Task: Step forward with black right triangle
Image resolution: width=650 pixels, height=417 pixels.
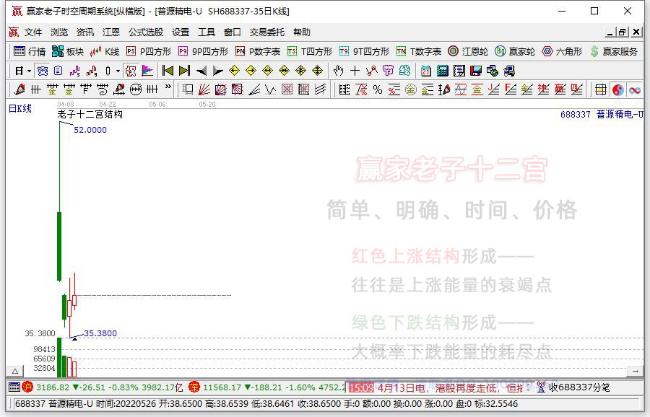Action: [218, 71]
